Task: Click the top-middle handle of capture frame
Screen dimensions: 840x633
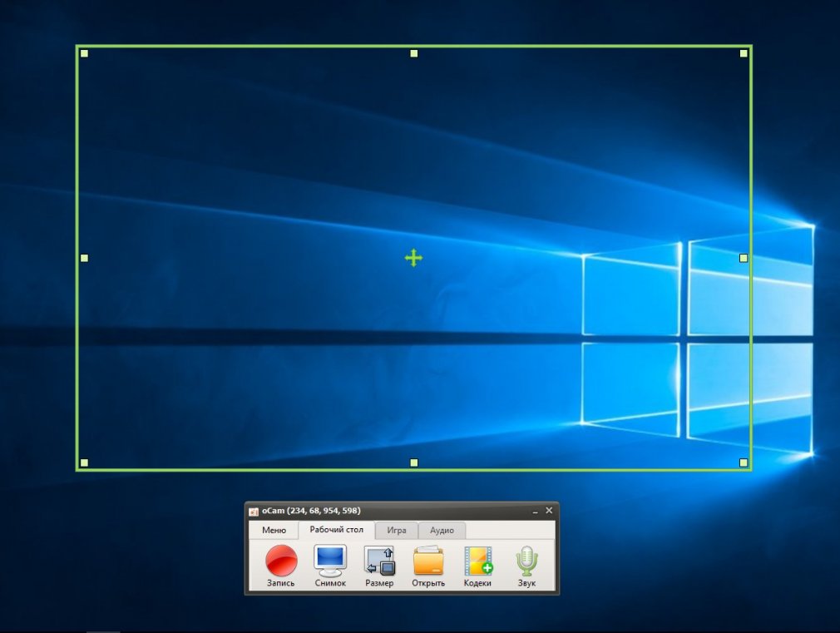Action: 413,53
